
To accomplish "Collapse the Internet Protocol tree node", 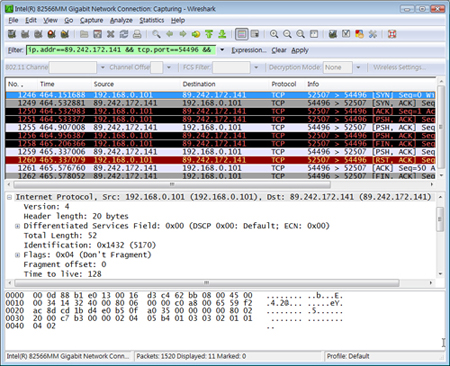I will [x=9, y=197].
